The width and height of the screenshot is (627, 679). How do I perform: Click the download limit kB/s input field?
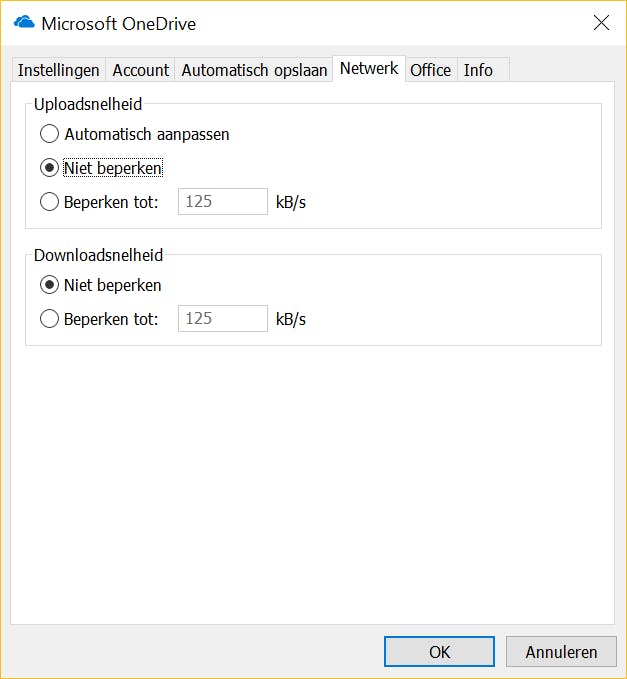click(222, 319)
